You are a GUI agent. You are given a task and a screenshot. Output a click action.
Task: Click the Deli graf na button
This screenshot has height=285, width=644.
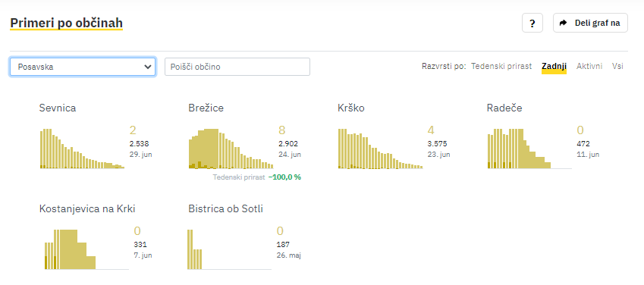click(590, 23)
